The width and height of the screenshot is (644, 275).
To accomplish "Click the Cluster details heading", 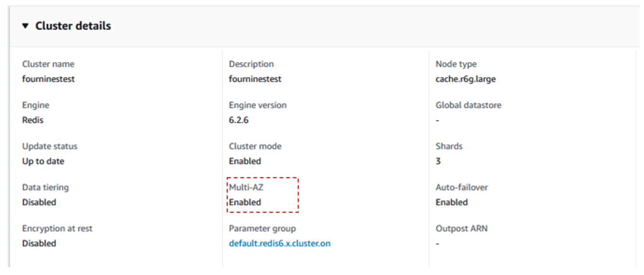I will pyautogui.click(x=73, y=26).
